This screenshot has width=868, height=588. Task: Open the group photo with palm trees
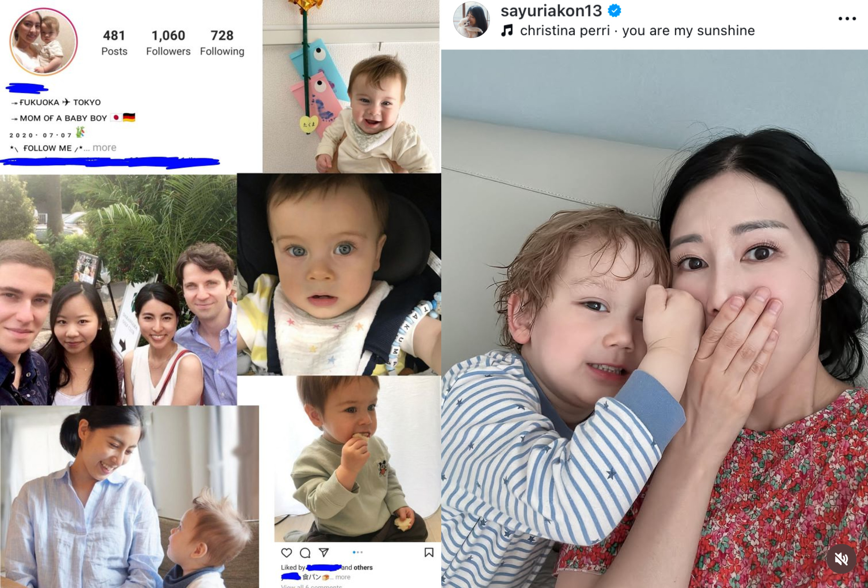click(118, 290)
